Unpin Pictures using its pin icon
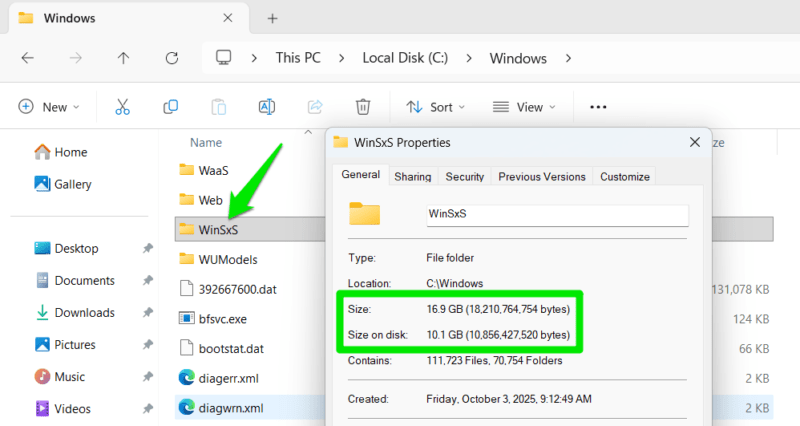The image size is (800, 426). click(147, 345)
